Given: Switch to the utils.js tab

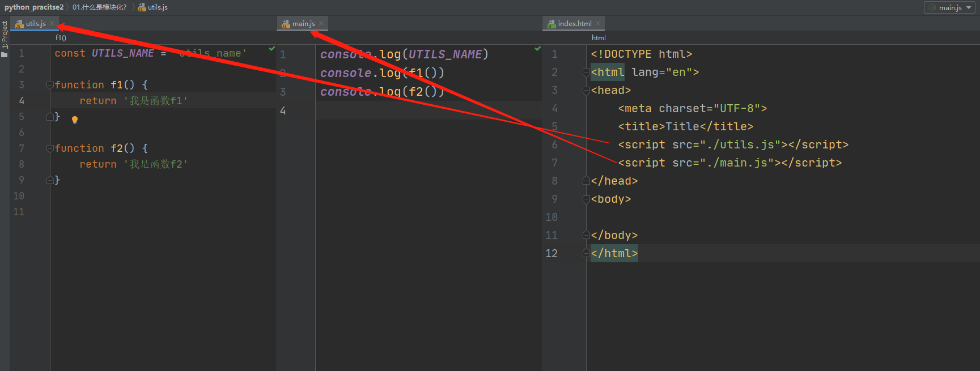Looking at the screenshot, I should click(35, 23).
